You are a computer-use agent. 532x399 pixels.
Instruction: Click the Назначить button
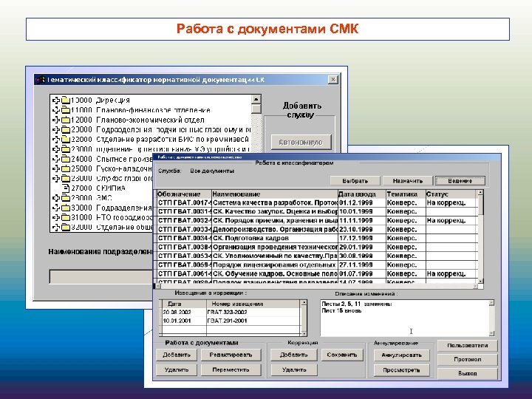tap(407, 181)
